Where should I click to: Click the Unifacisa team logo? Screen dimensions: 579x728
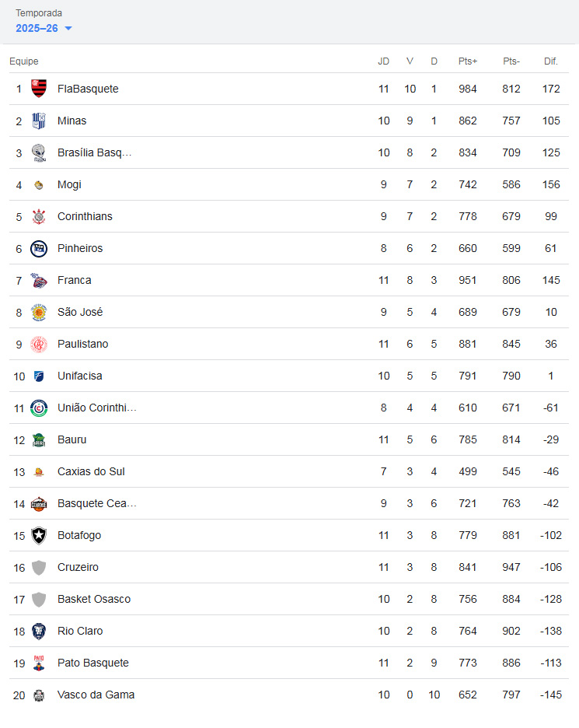39,376
